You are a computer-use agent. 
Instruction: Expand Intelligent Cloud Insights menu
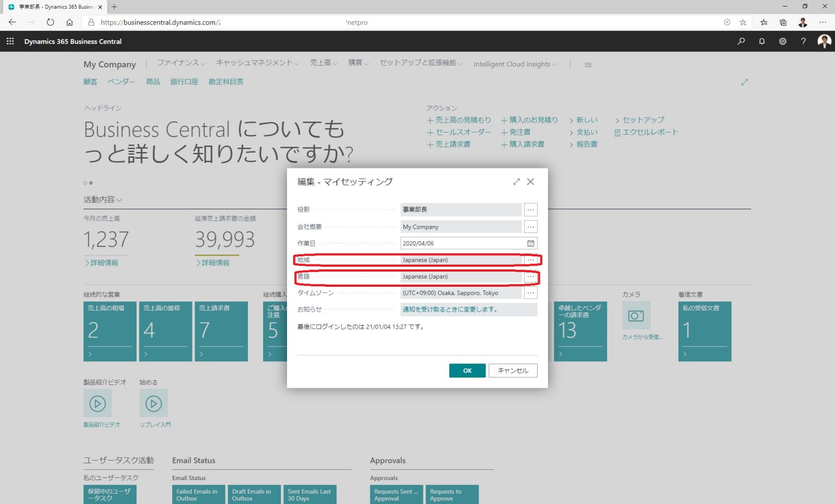point(515,64)
